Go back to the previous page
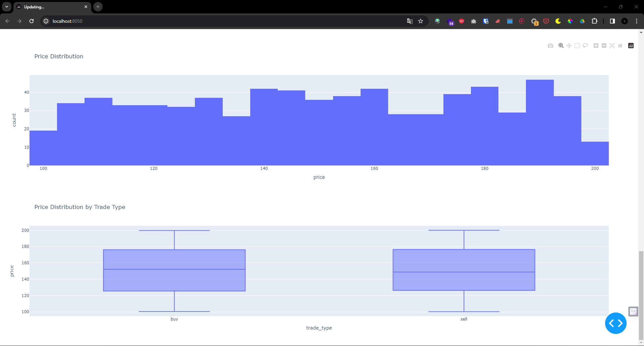644x346 pixels. [x=7, y=21]
